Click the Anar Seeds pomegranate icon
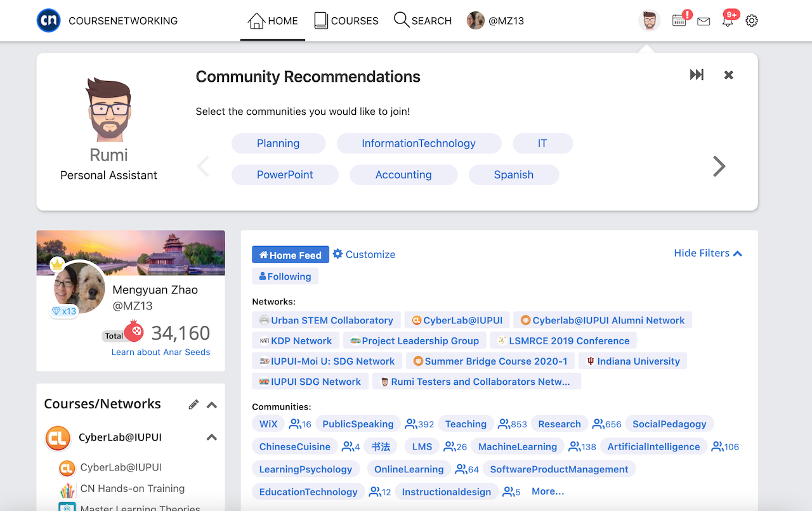This screenshot has height=511, width=812. click(x=134, y=331)
